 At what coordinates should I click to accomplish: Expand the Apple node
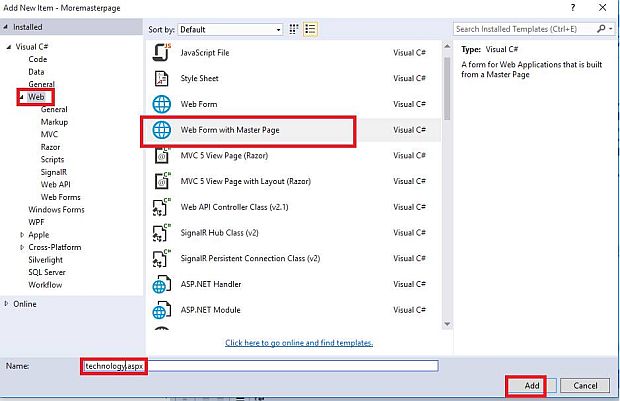click(x=22, y=235)
